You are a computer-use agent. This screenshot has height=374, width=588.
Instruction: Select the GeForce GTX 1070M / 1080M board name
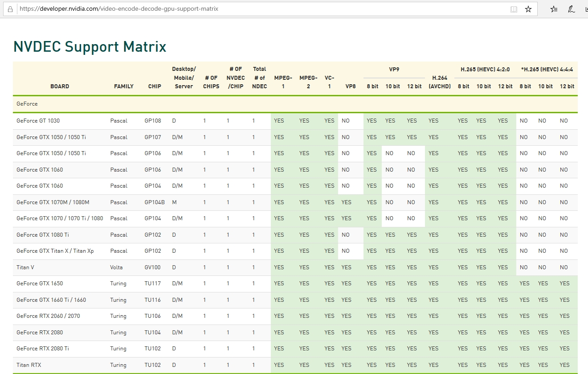(x=53, y=202)
